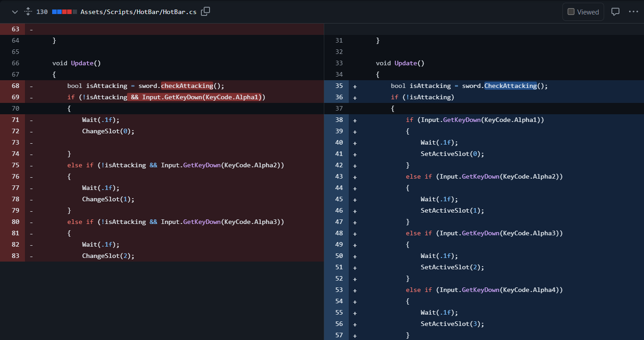Click 'Wait(.1f);' on added line 40

[x=440, y=142]
